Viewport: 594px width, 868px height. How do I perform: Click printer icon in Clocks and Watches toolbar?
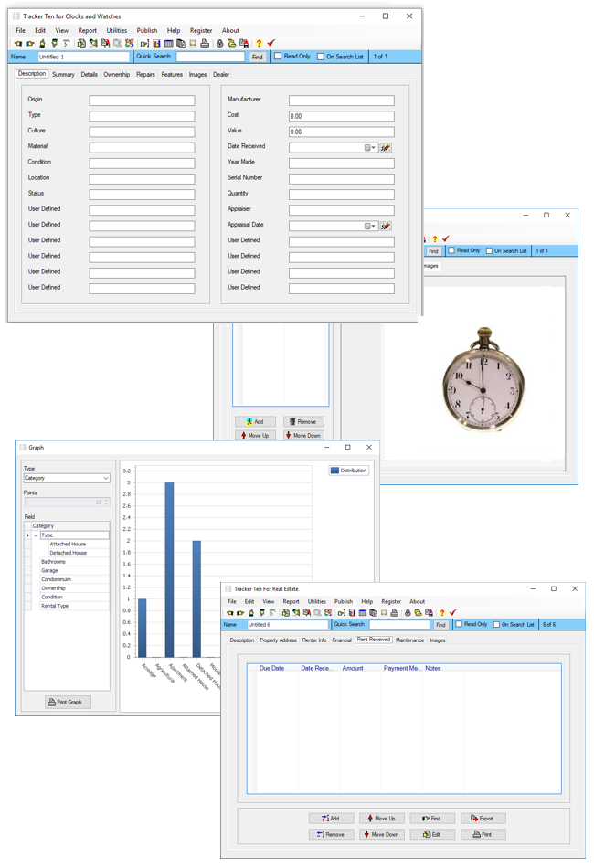coord(205,43)
